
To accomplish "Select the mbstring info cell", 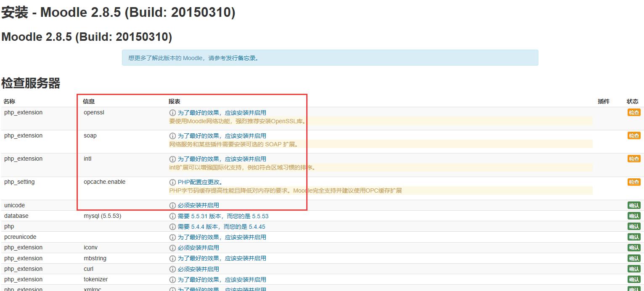I will pos(95,258).
